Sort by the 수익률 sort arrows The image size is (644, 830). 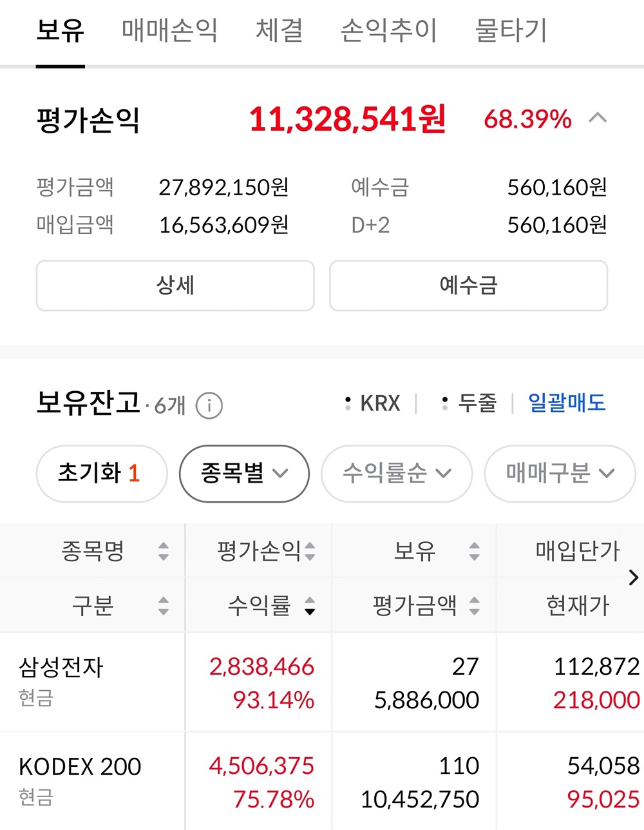310,606
